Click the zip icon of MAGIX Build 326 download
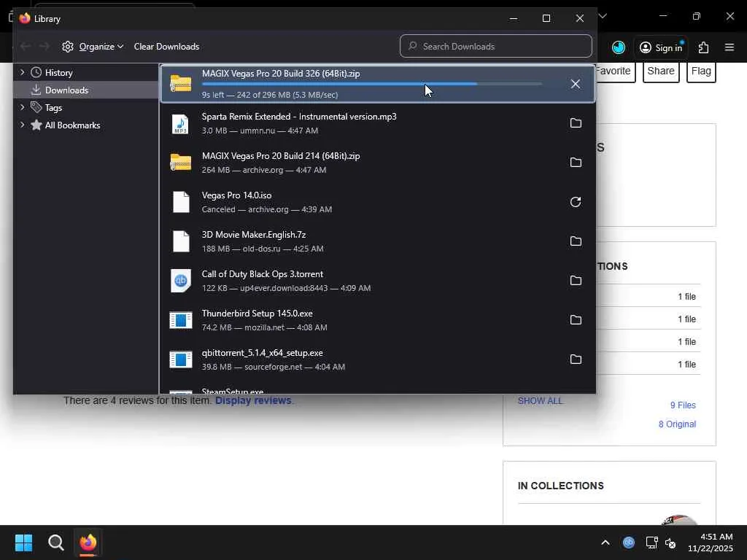Image resolution: width=747 pixels, height=560 pixels. coord(181,84)
